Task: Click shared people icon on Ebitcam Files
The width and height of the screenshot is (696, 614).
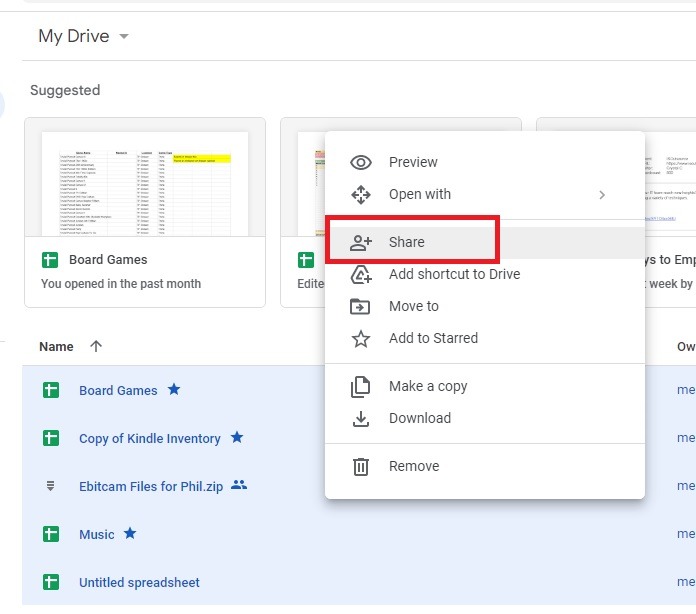Action: [239, 485]
